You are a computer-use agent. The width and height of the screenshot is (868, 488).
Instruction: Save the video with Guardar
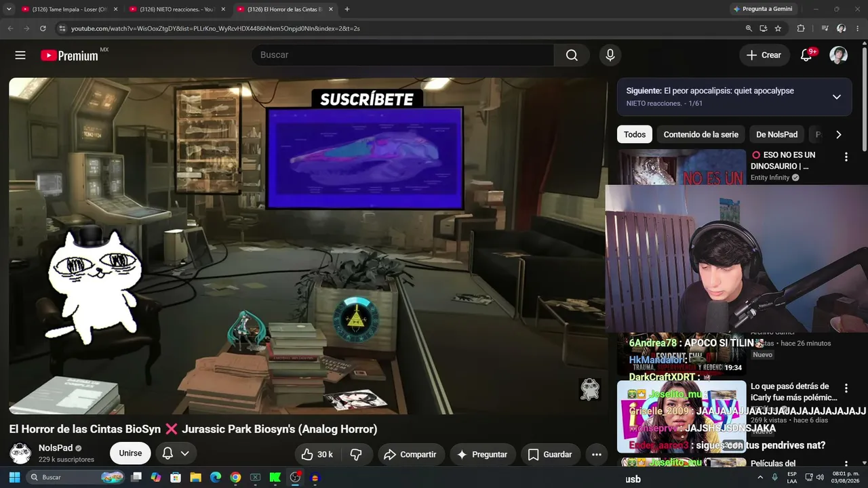pos(550,454)
